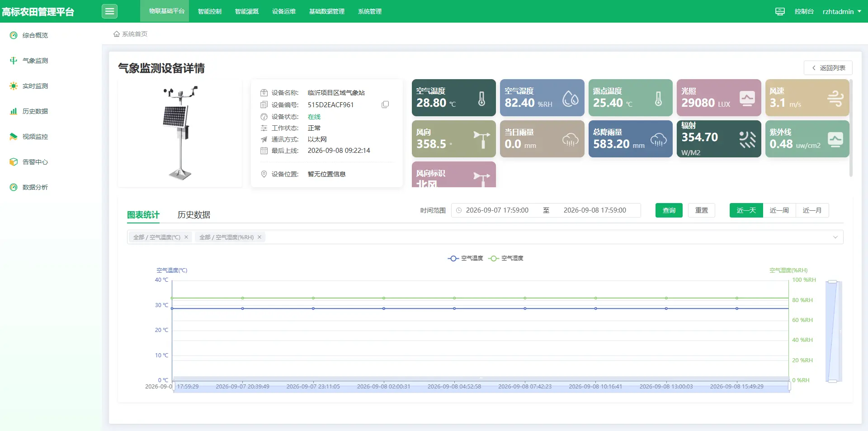The image size is (868, 431).
Task: Click the 查询 button
Action: [x=669, y=210]
